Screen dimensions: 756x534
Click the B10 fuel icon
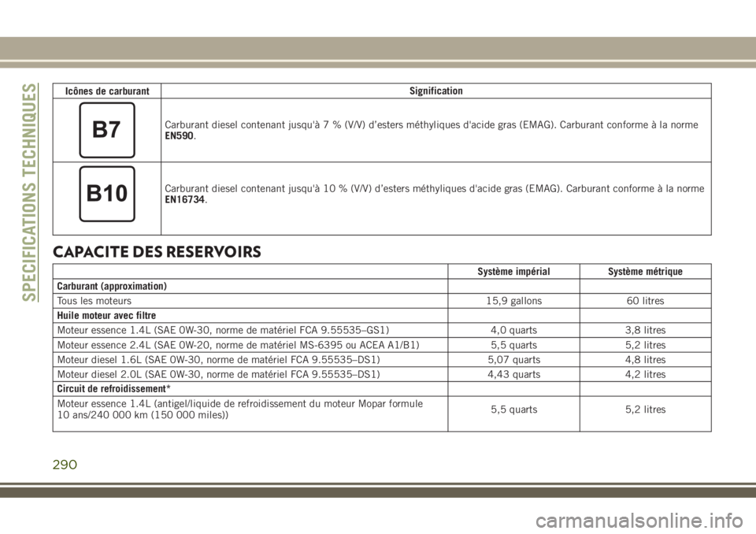(107, 194)
